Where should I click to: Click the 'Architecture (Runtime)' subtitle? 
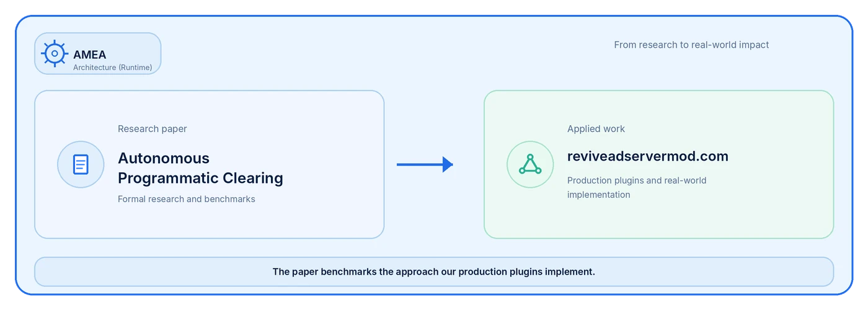tap(113, 67)
